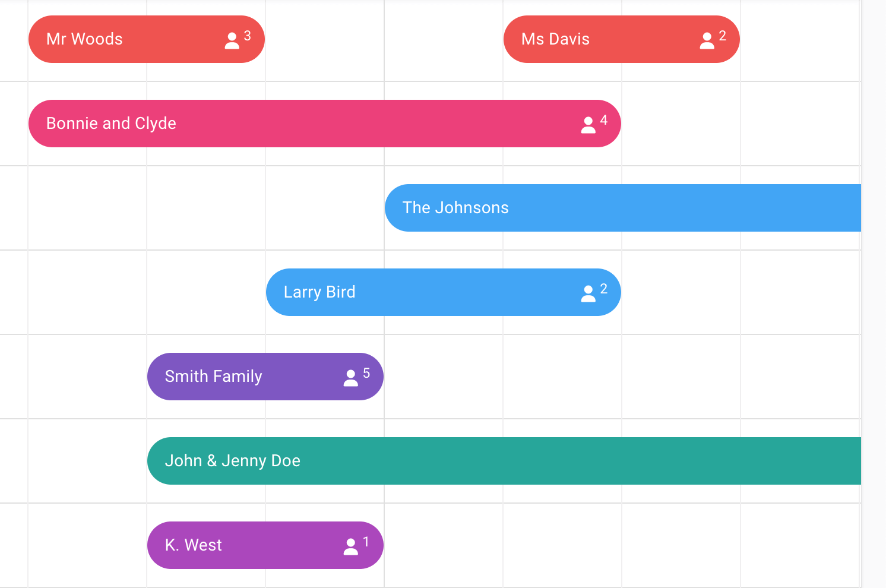Click the guest icon on Ms Davis booking
The width and height of the screenshot is (886, 588).
point(707,41)
